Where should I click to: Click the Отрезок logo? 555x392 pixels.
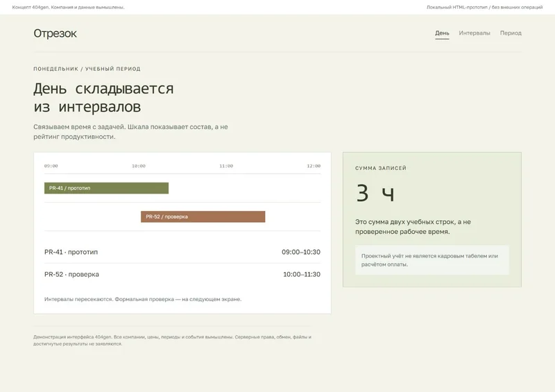pyautogui.click(x=55, y=33)
